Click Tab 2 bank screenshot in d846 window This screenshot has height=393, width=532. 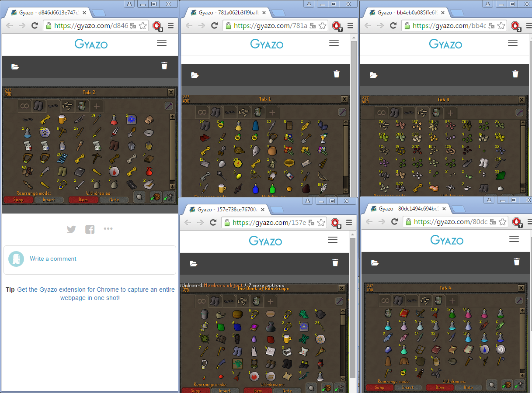90,146
